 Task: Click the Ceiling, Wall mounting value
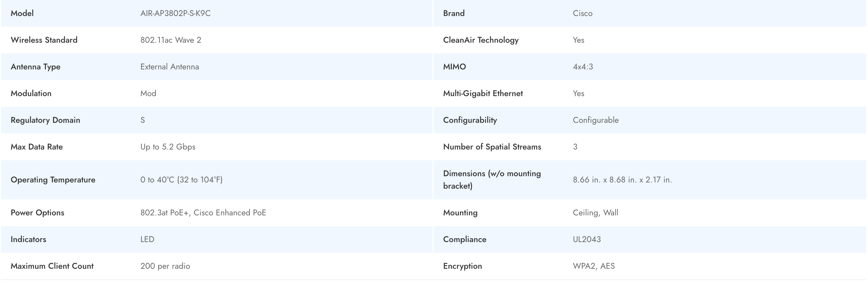tap(595, 212)
